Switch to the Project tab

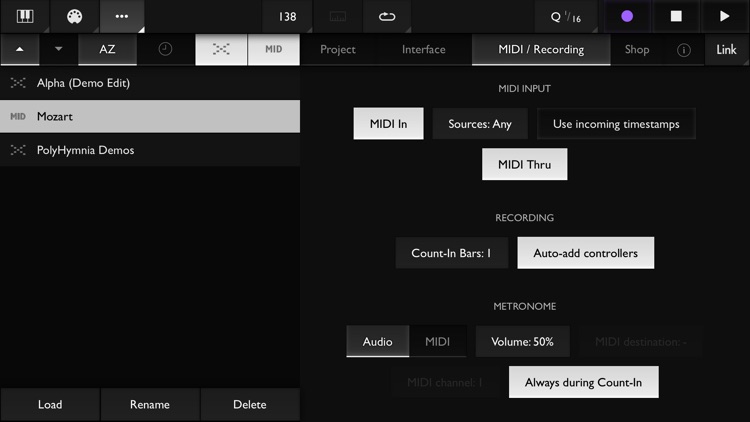[x=338, y=49]
